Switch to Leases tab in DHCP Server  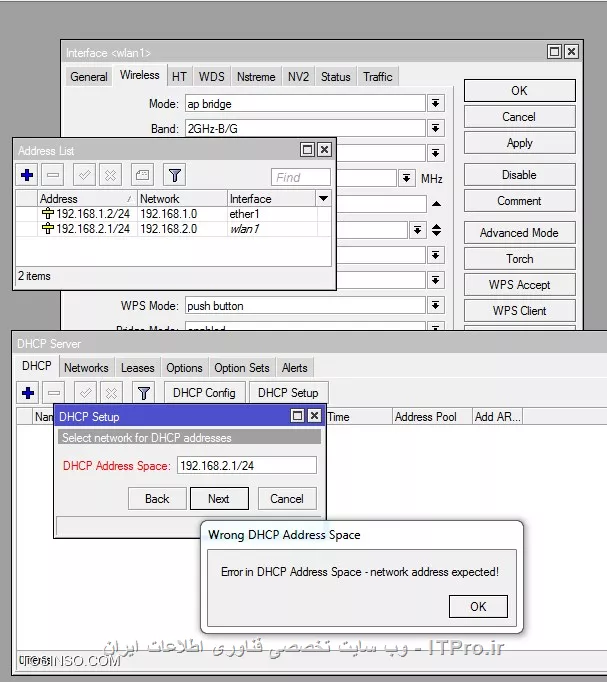[x=138, y=368]
